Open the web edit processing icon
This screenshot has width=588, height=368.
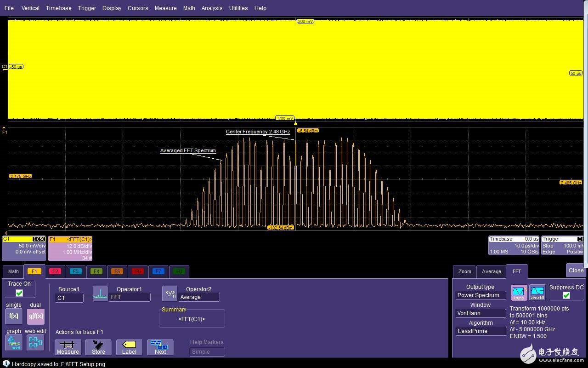pyautogui.click(x=35, y=342)
